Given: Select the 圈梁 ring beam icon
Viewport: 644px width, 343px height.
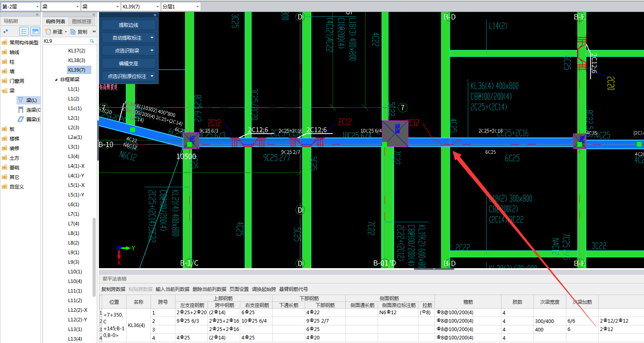Looking at the screenshot, I should (21, 119).
